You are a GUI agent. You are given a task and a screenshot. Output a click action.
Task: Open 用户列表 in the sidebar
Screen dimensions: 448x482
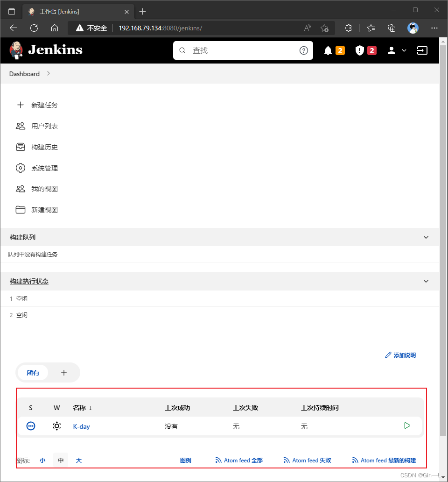pos(37,126)
